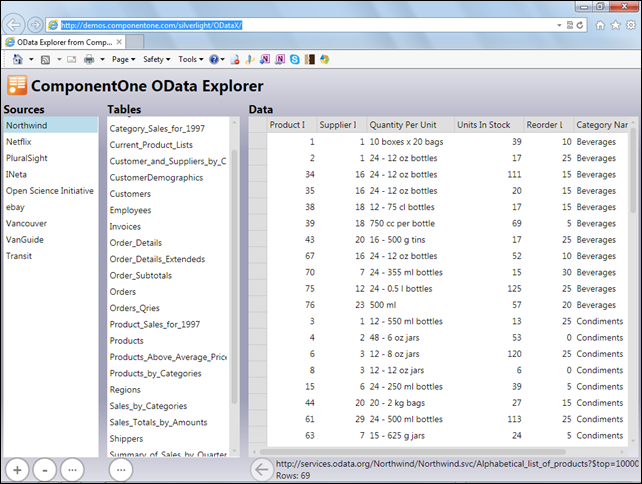Open the Tools menu
This screenshot has height=484, width=642.
(190, 60)
